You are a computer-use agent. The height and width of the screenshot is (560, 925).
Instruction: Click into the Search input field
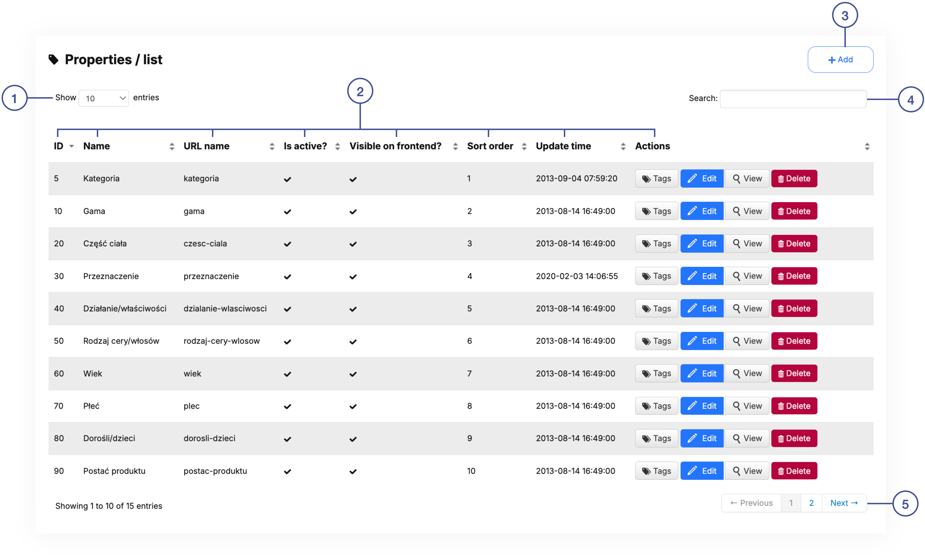click(793, 99)
